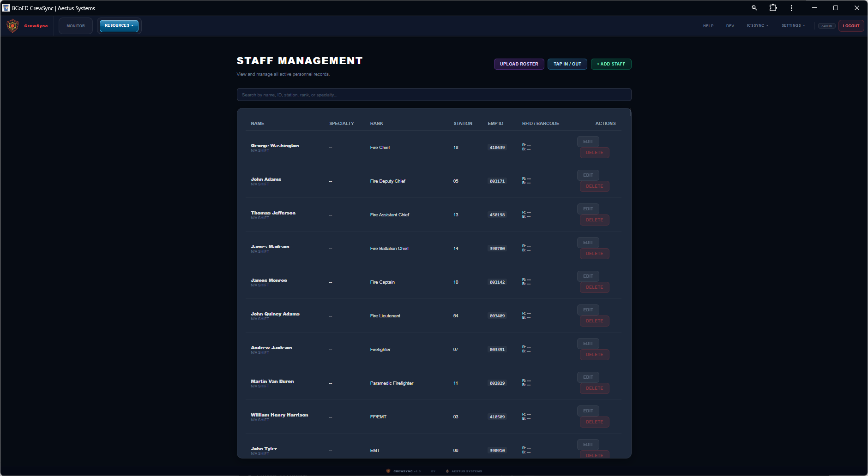Edit James Monroe's staff record
Screen dimensions: 868x476
pyautogui.click(x=588, y=276)
